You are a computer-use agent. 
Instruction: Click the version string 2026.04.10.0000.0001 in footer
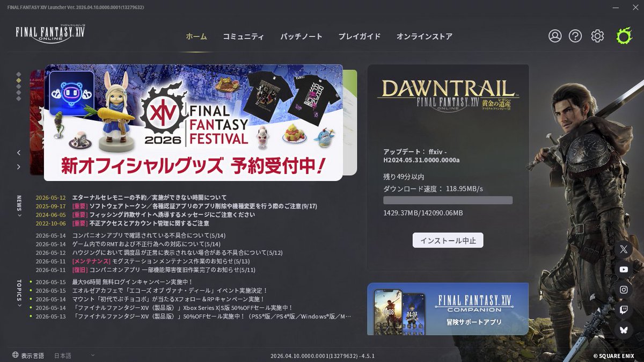(x=322, y=356)
